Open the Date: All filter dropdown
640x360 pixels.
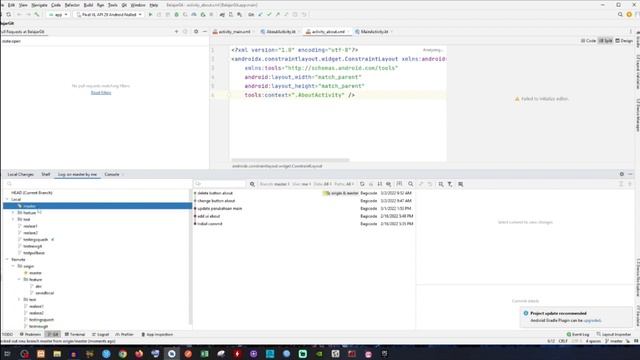point(322,184)
